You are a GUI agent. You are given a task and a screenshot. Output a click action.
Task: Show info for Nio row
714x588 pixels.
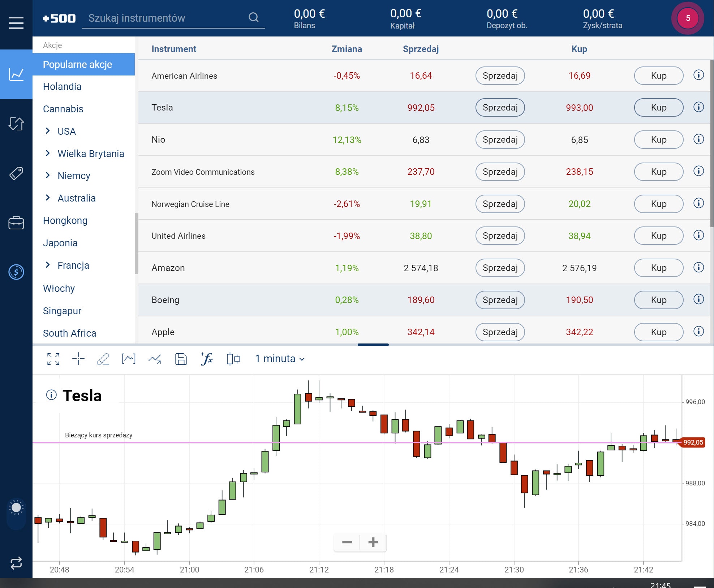coord(699,139)
